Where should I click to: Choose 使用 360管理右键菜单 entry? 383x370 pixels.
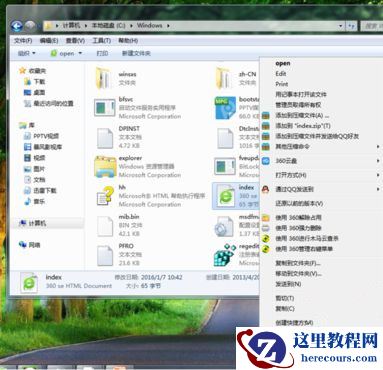tap(304, 249)
